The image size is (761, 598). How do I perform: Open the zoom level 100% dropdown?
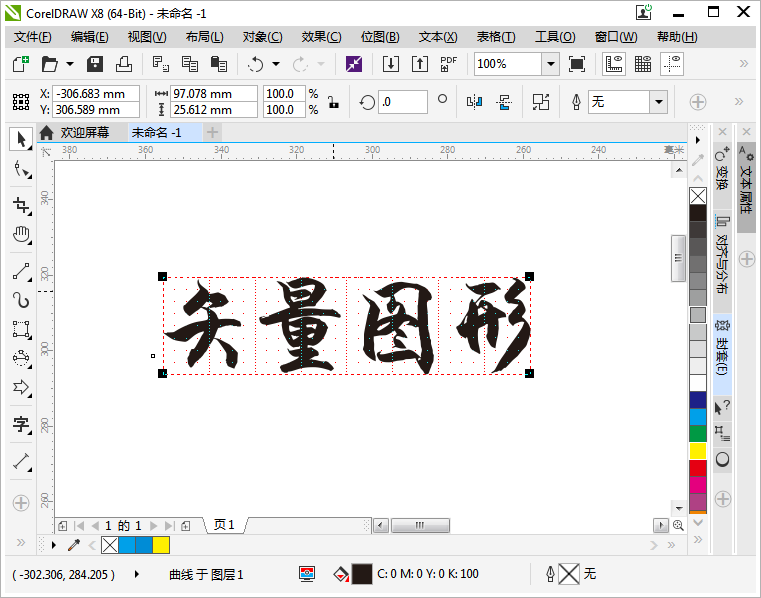pyautogui.click(x=550, y=64)
